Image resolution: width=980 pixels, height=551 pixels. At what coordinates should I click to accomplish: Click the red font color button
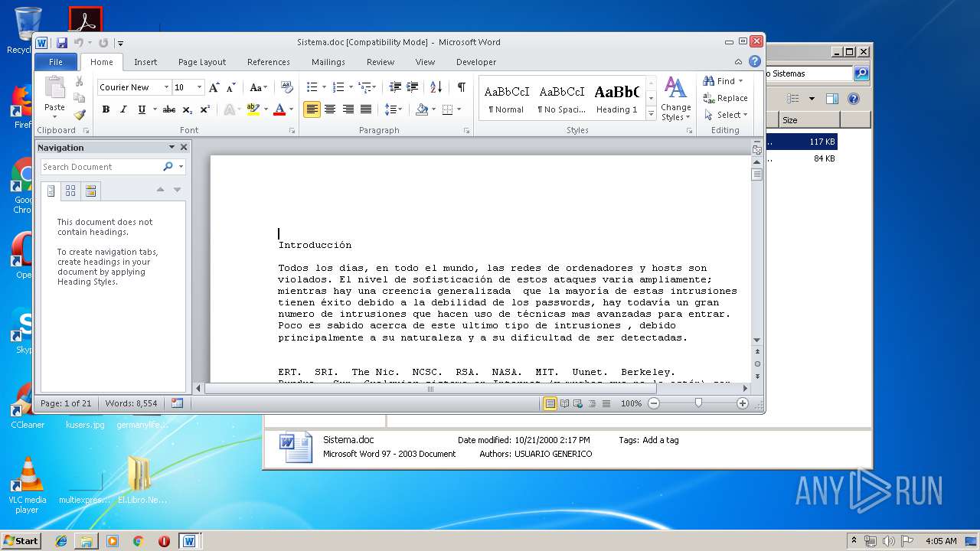tap(279, 109)
